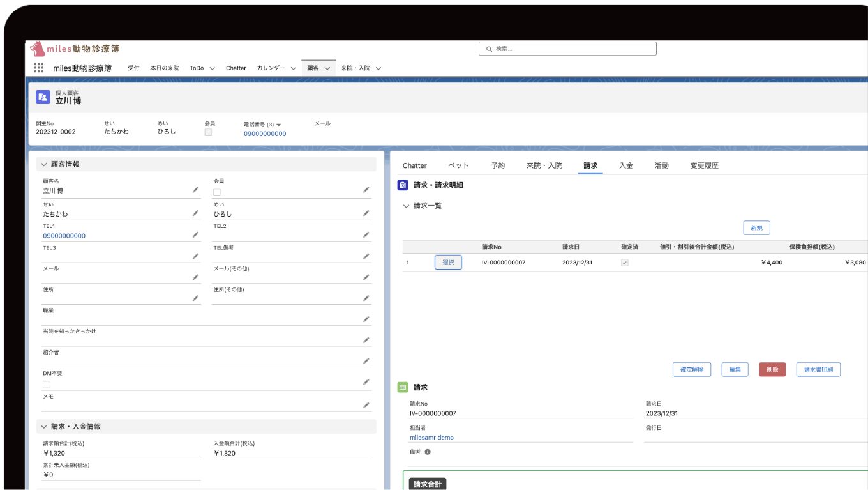Click the 202312-0002 owner number

pos(56,132)
